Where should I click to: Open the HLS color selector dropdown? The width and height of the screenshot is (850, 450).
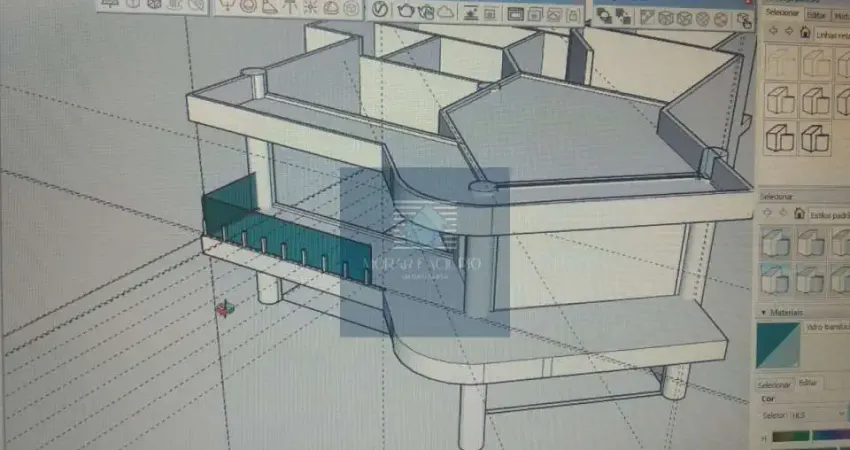coord(818,414)
